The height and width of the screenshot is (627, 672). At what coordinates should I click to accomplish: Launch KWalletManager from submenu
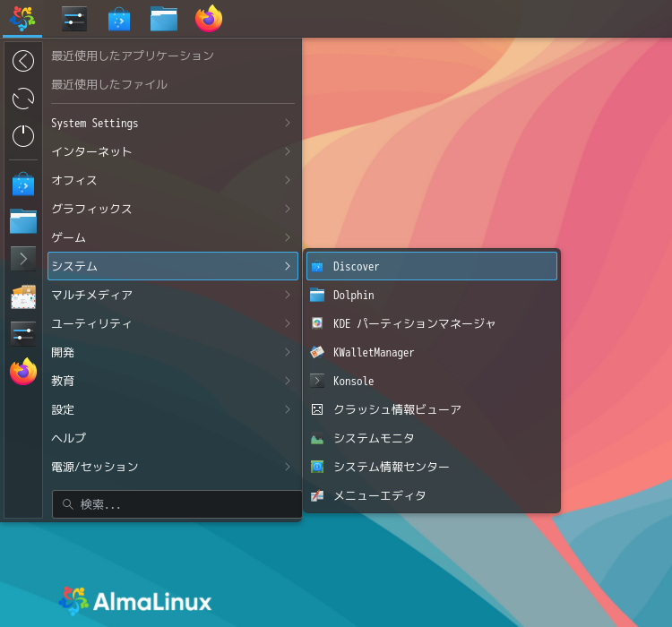(432, 352)
